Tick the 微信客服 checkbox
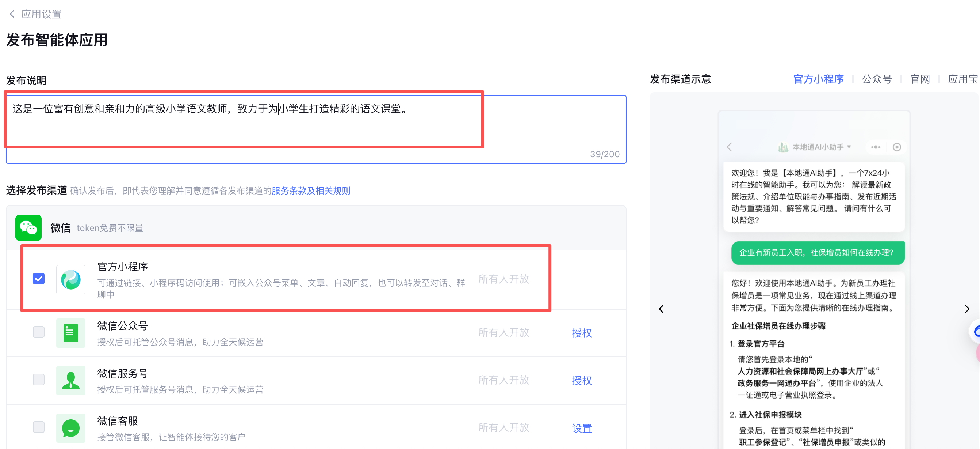 coord(39,427)
